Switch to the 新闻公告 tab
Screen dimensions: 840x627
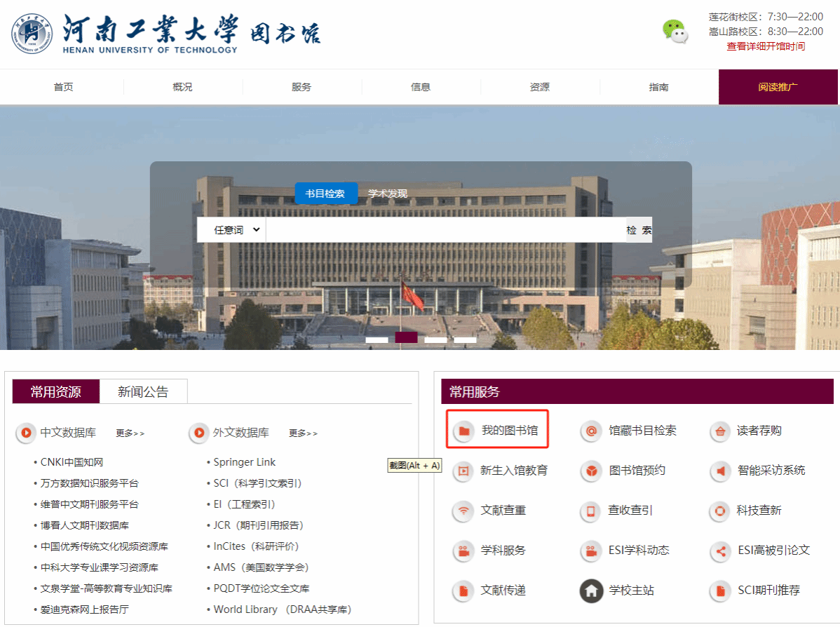point(143,392)
